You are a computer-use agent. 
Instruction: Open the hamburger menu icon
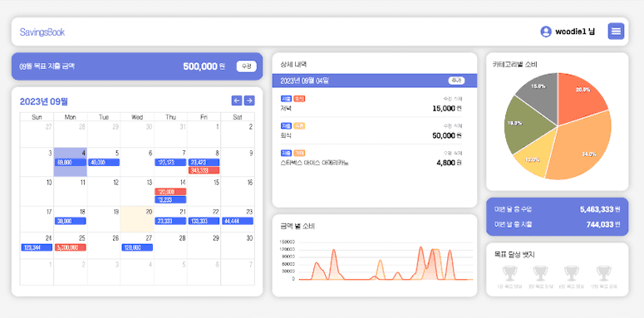[x=616, y=32]
